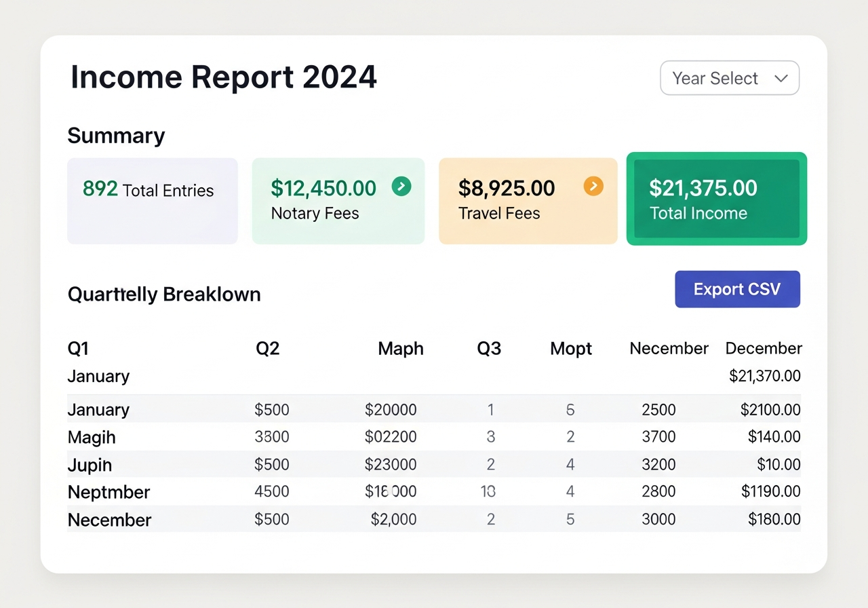Click the 2800 cell in Neptmber row

click(658, 491)
